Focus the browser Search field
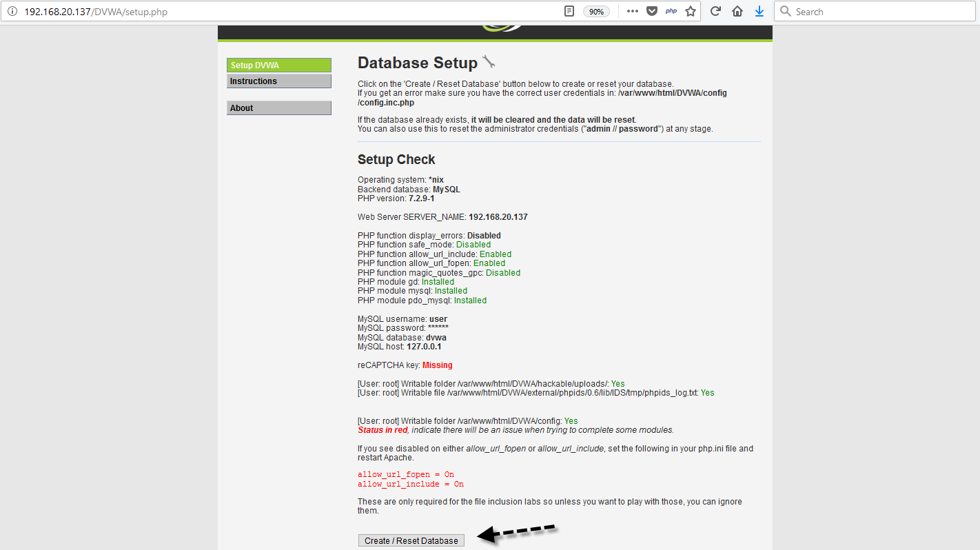 tap(875, 12)
